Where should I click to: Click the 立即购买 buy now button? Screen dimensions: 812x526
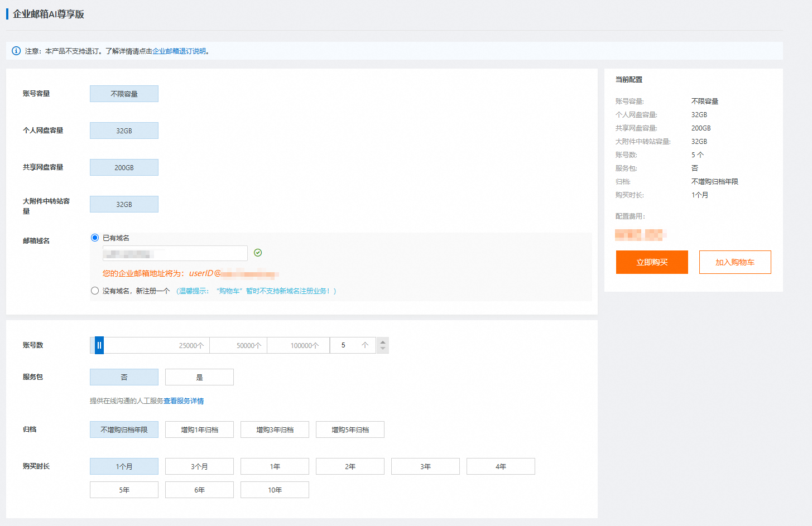652,262
